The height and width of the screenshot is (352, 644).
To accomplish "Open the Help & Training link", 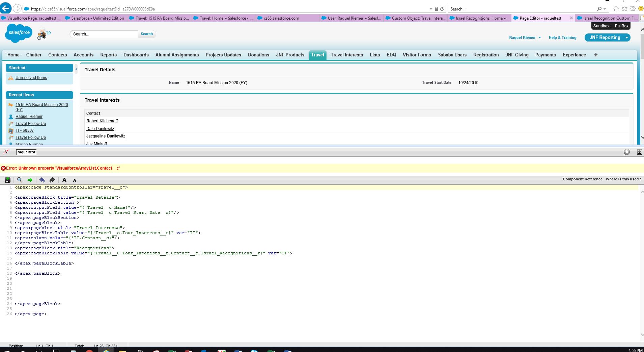I will coord(562,37).
